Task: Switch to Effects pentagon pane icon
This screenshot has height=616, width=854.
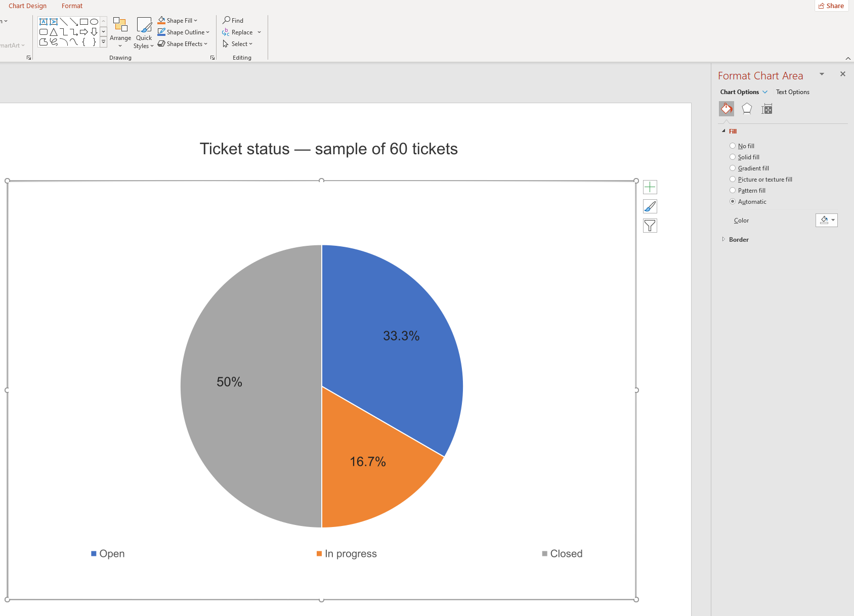Action: click(x=747, y=109)
